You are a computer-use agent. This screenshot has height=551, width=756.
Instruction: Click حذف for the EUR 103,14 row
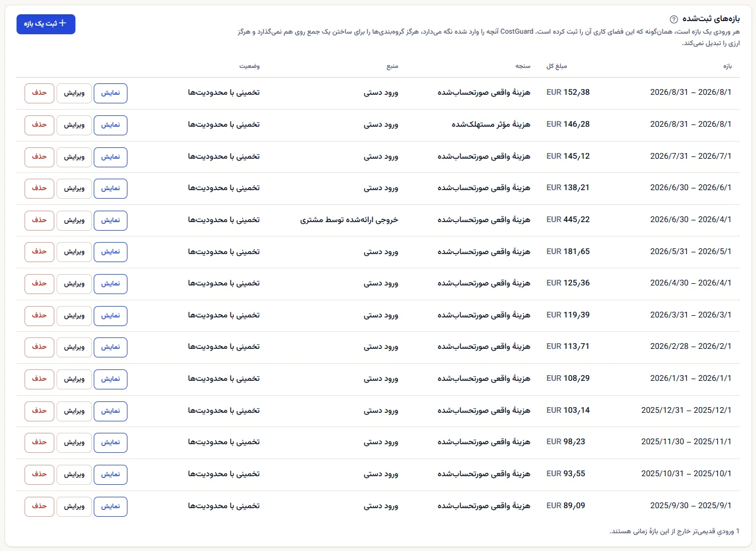(39, 411)
